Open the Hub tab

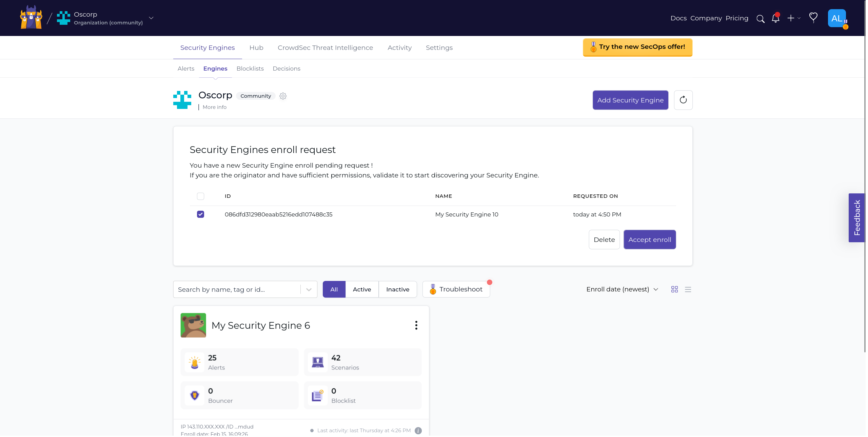[x=256, y=47]
